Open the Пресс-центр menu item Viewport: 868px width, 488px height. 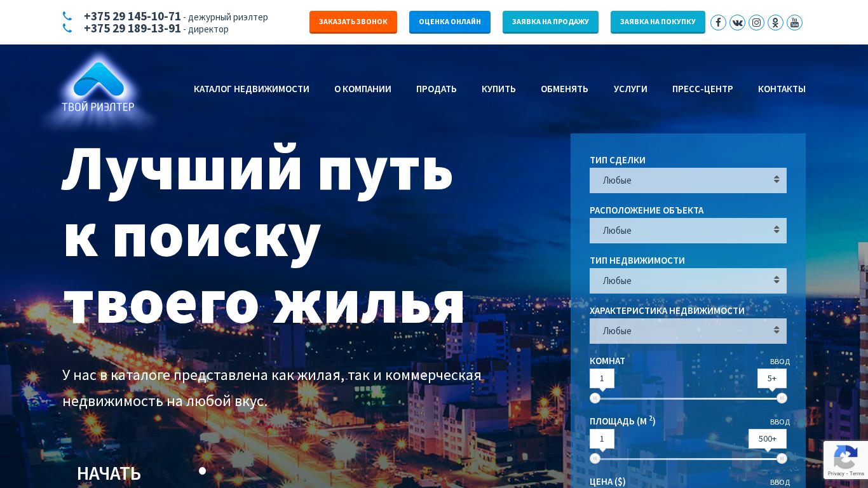pyautogui.click(x=703, y=89)
